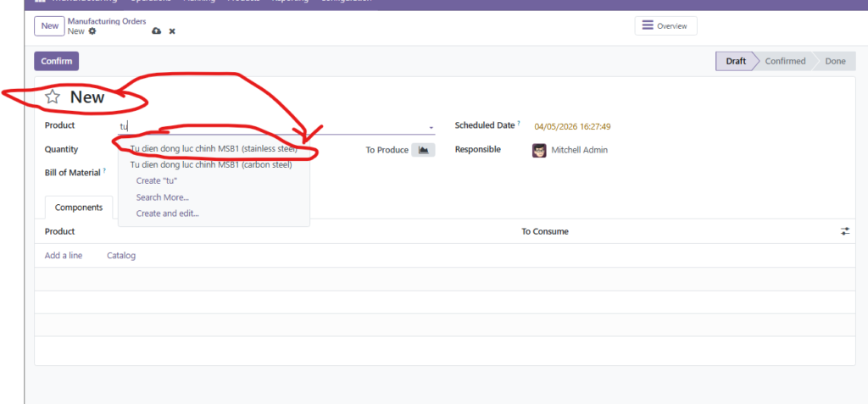Click the gear actions icon beside New
This screenshot has height=404, width=868.
point(92,31)
